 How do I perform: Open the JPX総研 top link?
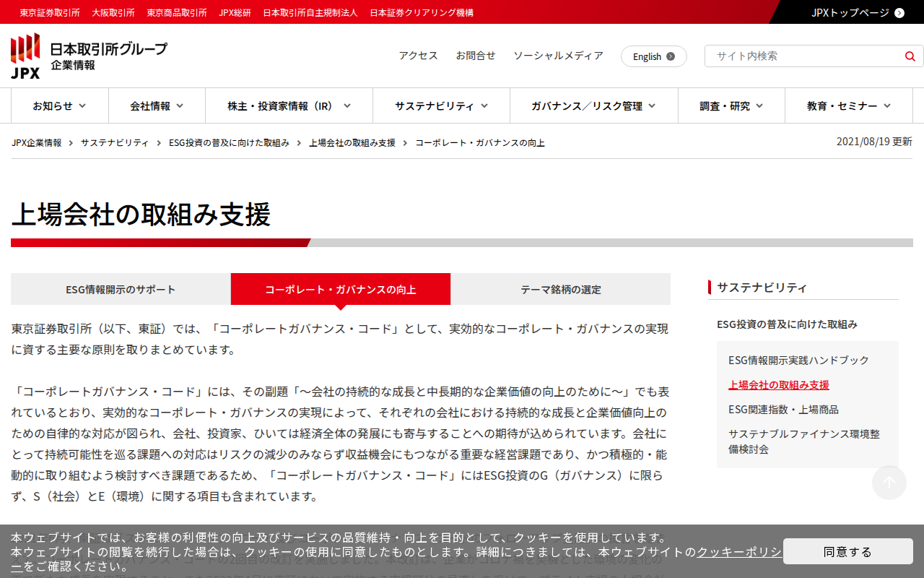tap(235, 12)
